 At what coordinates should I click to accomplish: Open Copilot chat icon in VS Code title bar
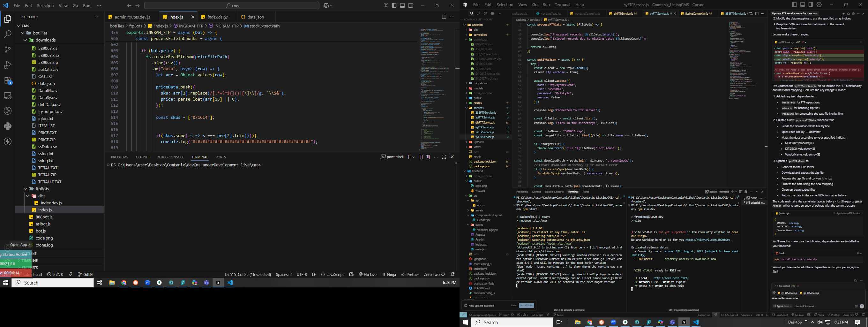326,5
